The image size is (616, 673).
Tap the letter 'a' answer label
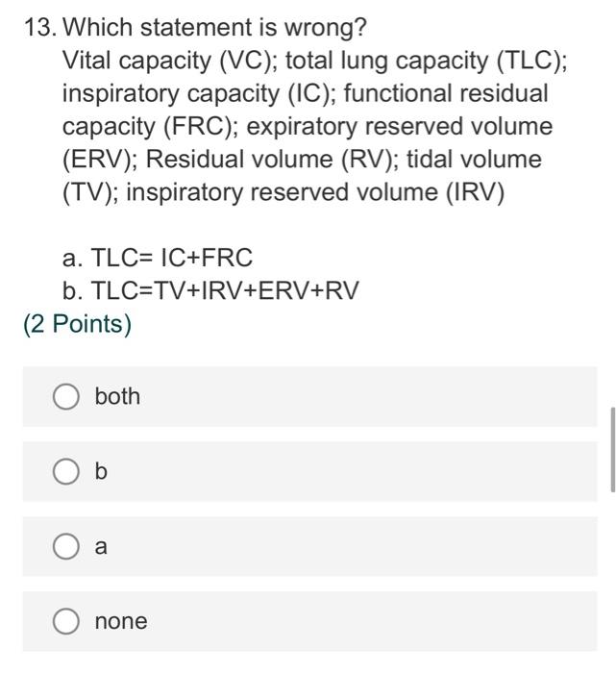(x=101, y=547)
